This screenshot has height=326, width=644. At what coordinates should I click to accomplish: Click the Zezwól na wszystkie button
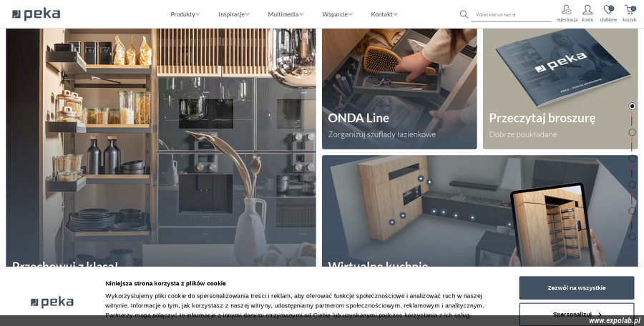pos(577,288)
